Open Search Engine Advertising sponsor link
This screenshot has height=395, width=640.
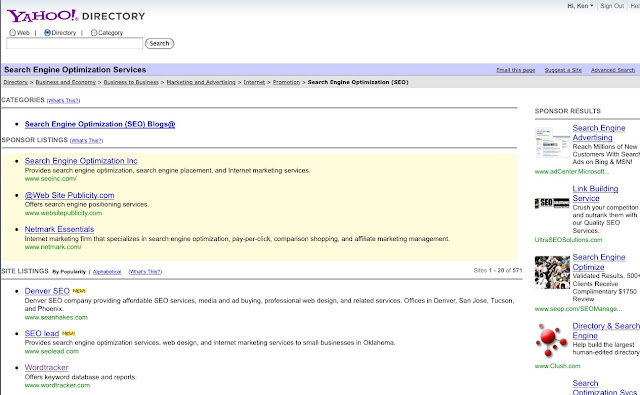point(599,133)
